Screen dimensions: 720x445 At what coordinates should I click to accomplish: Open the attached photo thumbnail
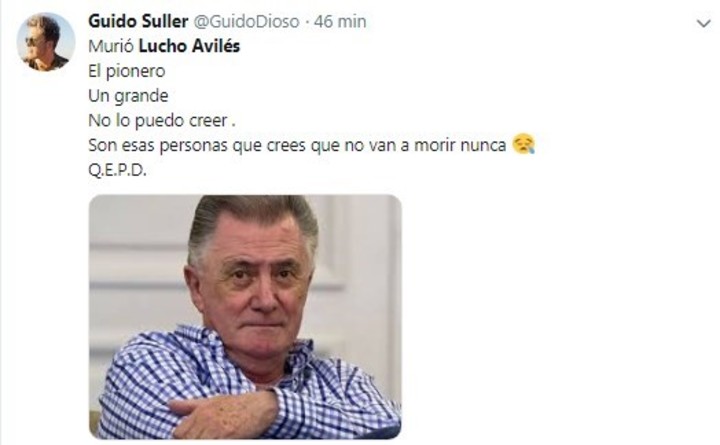click(245, 317)
